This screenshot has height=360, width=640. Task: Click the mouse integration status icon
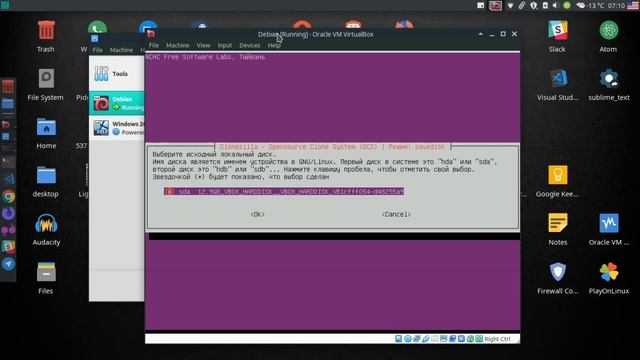point(470,339)
